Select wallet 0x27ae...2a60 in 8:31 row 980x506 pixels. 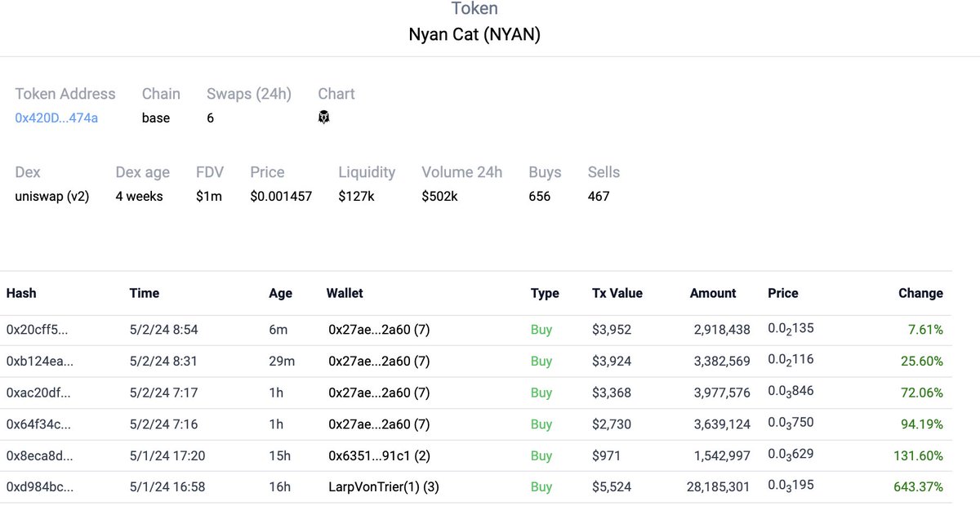pyautogui.click(x=379, y=361)
